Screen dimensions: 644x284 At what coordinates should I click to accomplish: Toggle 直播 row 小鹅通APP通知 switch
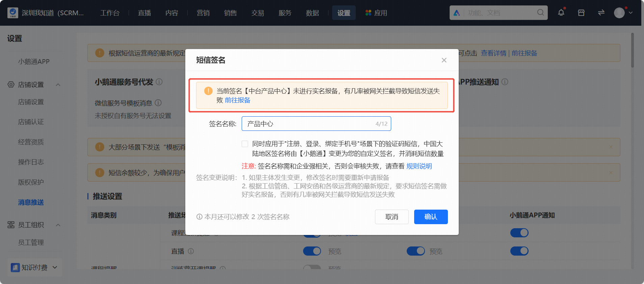point(519,251)
